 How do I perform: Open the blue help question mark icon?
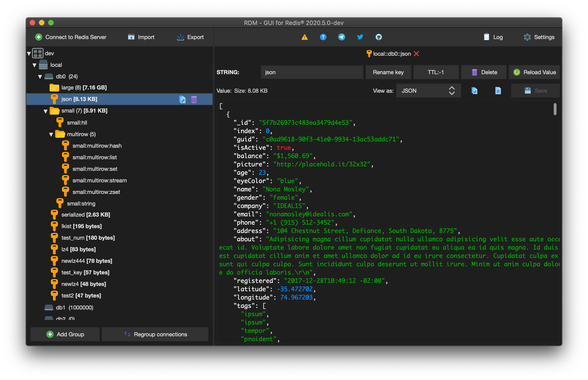pos(323,37)
